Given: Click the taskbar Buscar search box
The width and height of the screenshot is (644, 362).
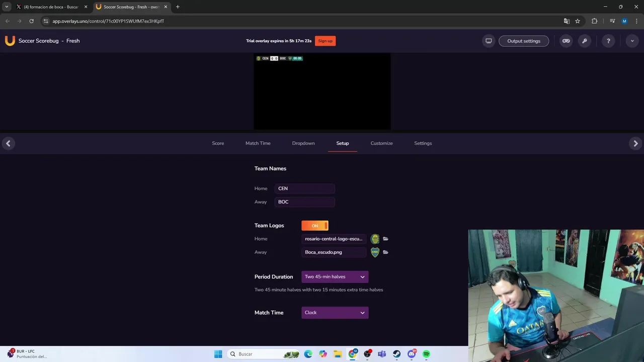Looking at the screenshot, I should point(264,354).
